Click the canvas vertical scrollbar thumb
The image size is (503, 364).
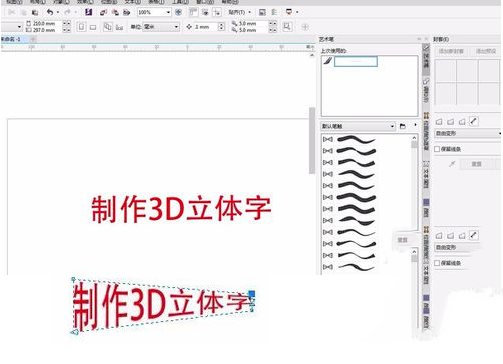click(x=312, y=140)
